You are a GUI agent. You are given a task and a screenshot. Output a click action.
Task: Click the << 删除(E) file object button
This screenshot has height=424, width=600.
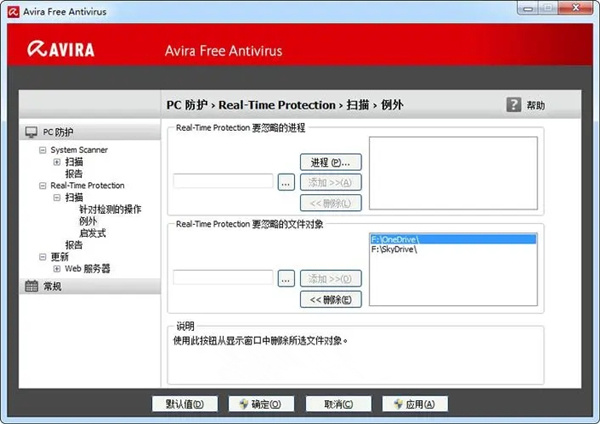[331, 299]
